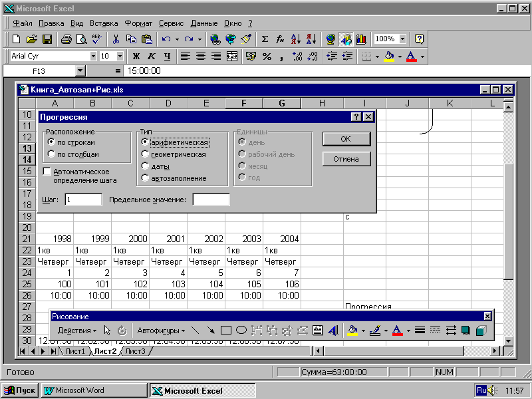The image size is (532, 399).
Task: Save the workbook with the floppy icon
Action: pos(47,39)
